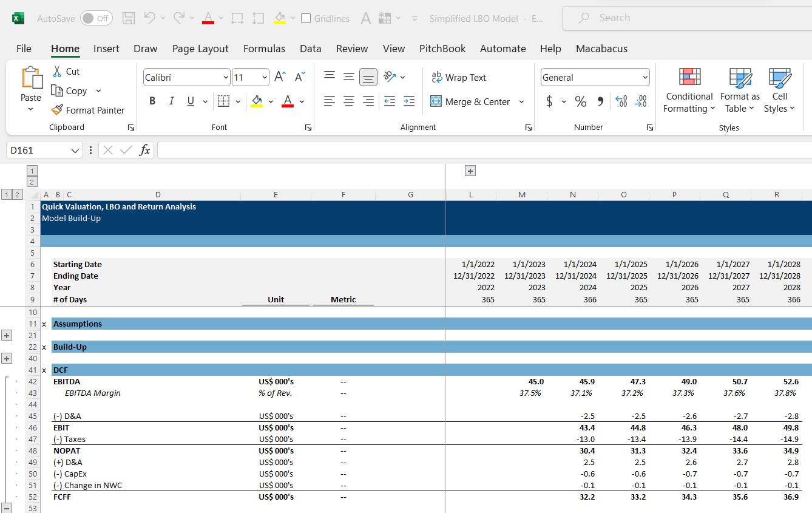Viewport: 812px width, 513px height.
Task: Turn on the AutoSave switch
Action: [95, 18]
